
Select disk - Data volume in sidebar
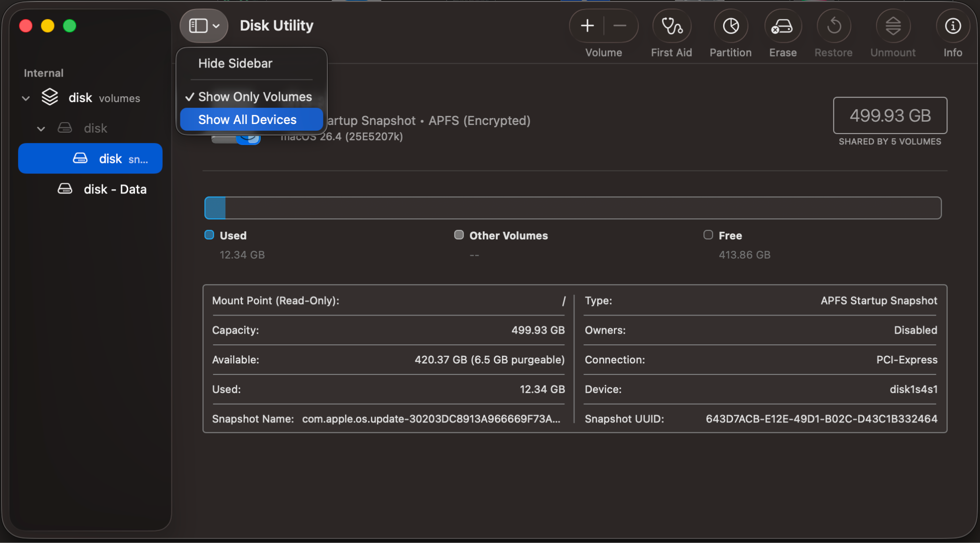pyautogui.click(x=114, y=189)
